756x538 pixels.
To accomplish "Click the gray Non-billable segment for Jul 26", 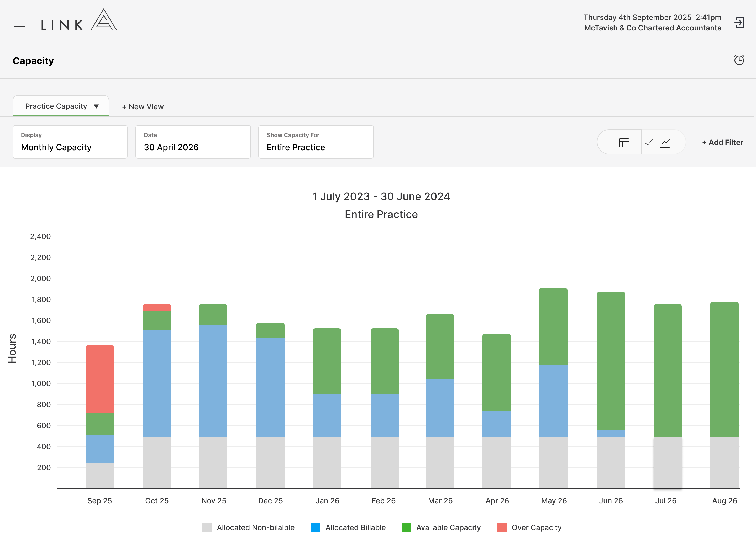I will point(668,462).
